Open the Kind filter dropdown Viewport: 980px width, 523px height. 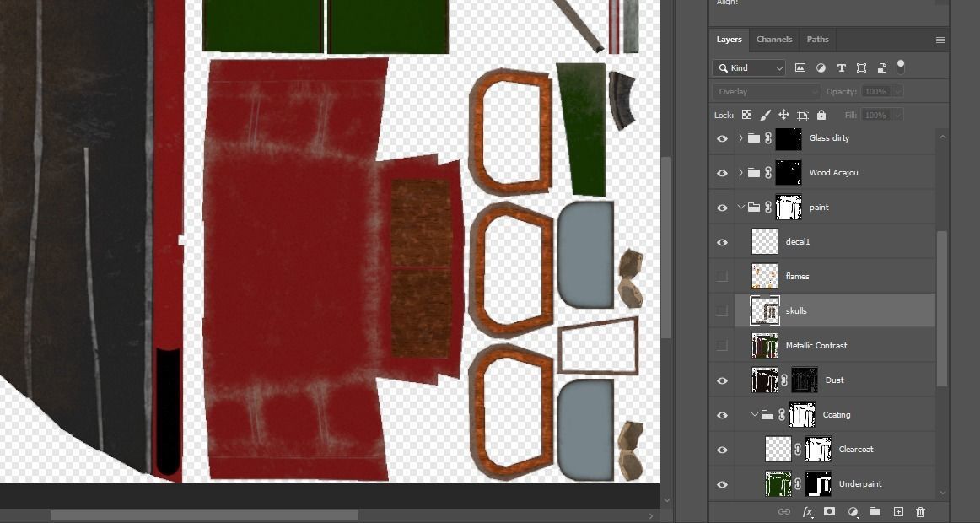point(749,68)
